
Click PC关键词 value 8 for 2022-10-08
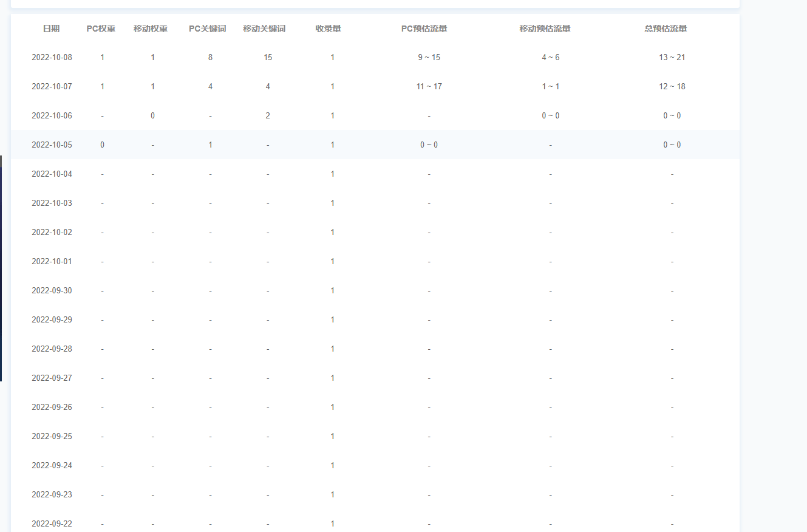click(x=210, y=57)
